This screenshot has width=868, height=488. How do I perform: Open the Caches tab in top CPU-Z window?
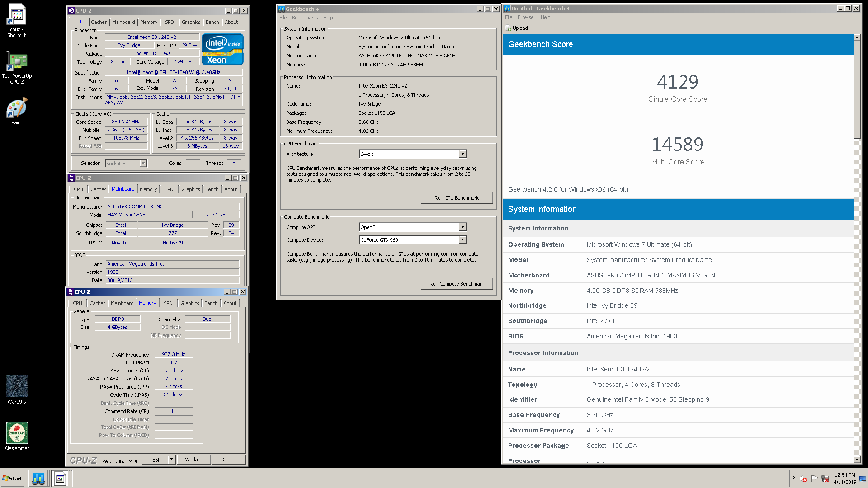pos(99,22)
